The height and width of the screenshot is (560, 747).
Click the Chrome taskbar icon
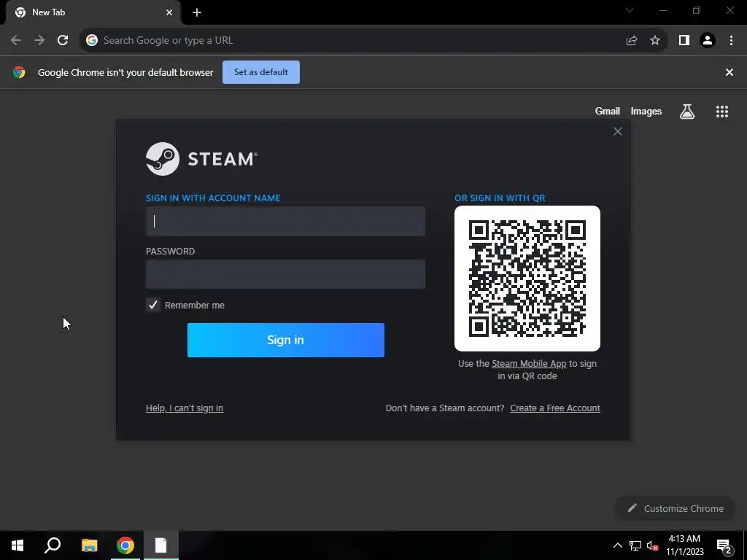tap(125, 545)
